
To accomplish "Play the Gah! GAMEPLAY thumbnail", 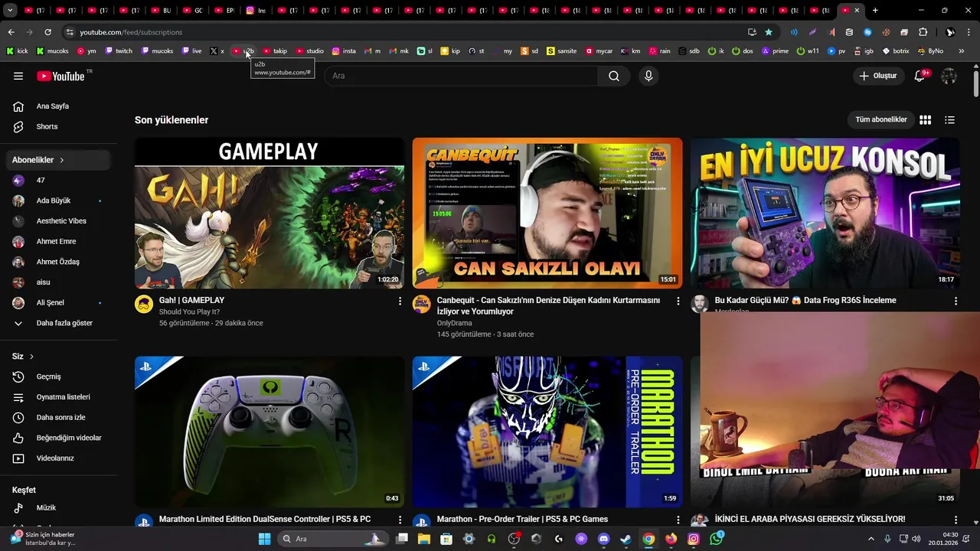I will (x=269, y=214).
